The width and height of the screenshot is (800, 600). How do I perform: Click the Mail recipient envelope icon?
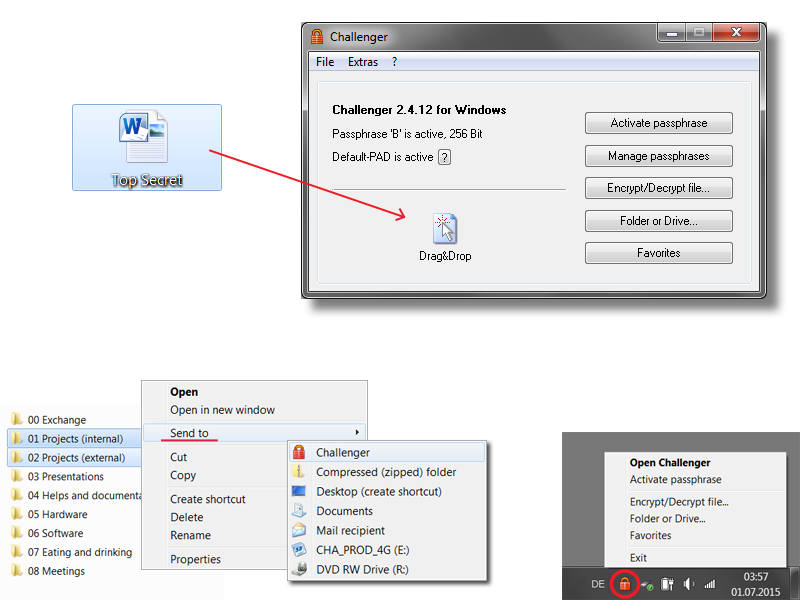[299, 530]
